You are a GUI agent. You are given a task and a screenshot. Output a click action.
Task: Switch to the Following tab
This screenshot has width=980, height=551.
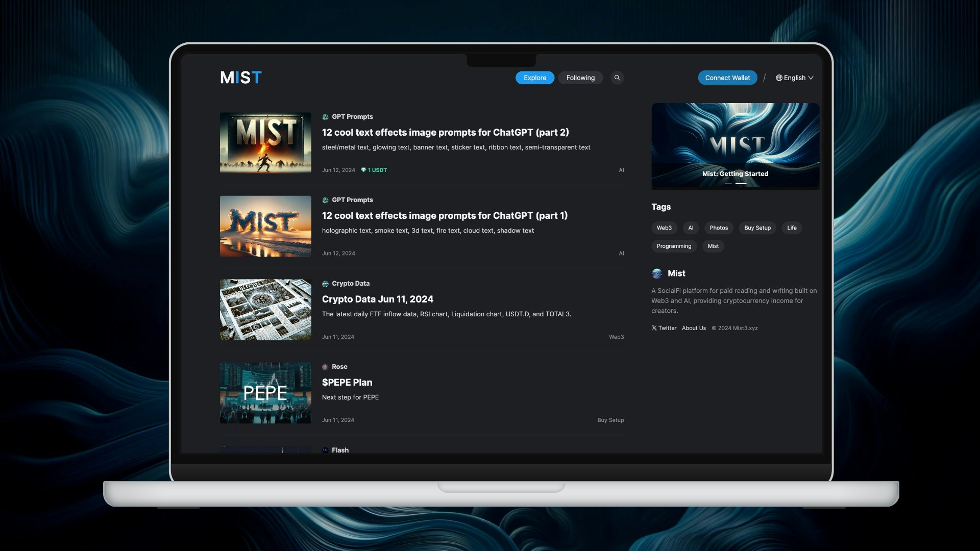click(580, 78)
